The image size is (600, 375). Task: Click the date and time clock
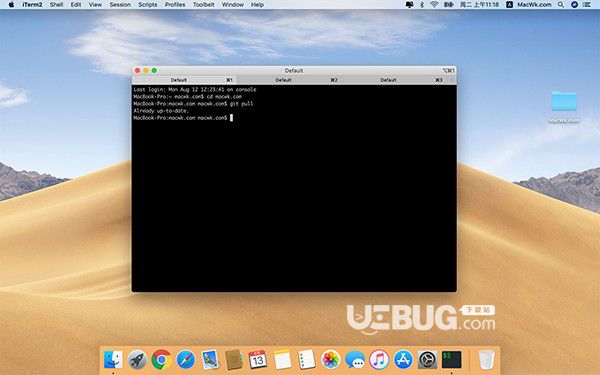pos(478,5)
